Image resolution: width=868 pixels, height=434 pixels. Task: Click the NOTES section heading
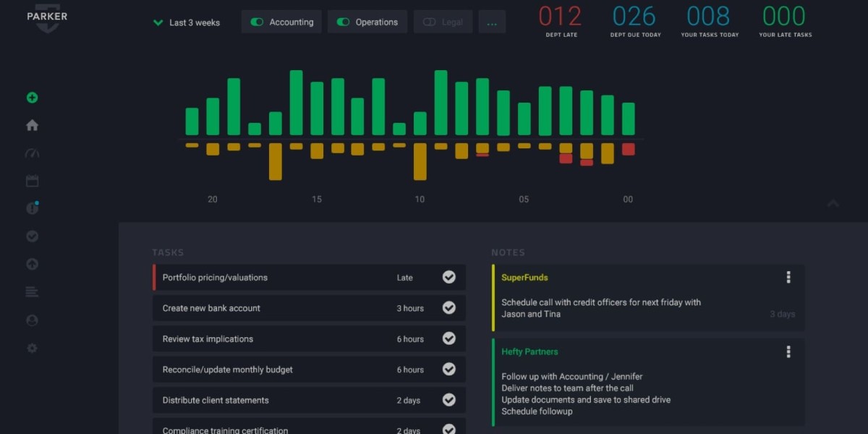[x=508, y=252]
